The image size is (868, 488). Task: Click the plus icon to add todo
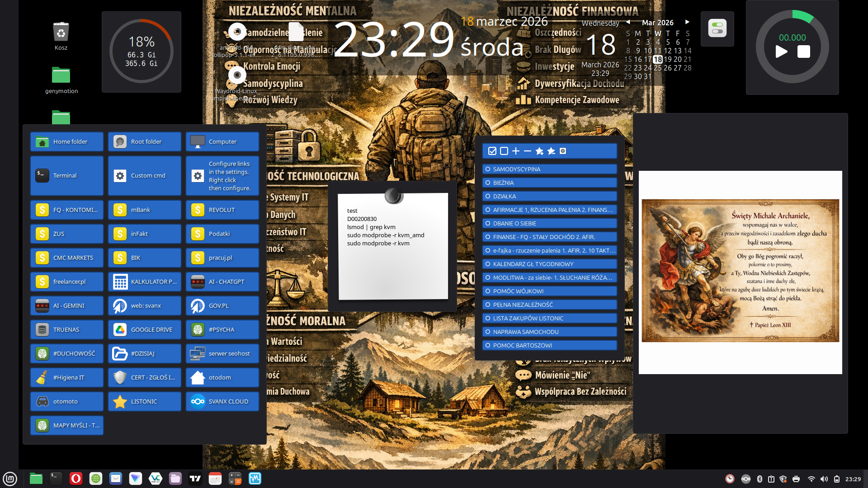click(516, 151)
